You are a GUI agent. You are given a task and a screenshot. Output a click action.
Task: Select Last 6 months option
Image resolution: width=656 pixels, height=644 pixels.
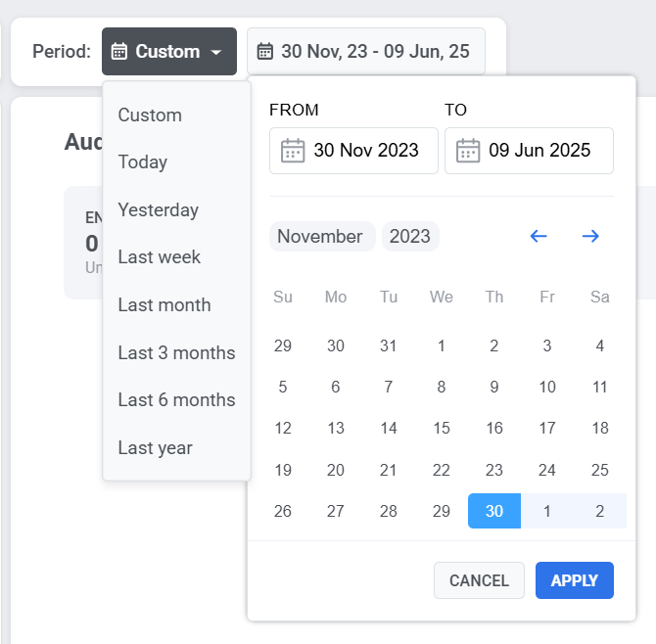pyautogui.click(x=176, y=400)
